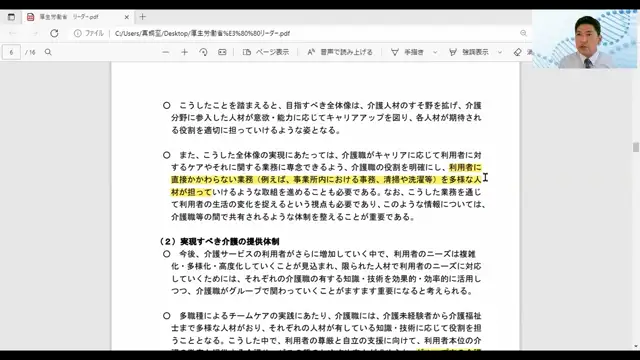
Task: Select the eraser tool icon
Action: click(518, 52)
